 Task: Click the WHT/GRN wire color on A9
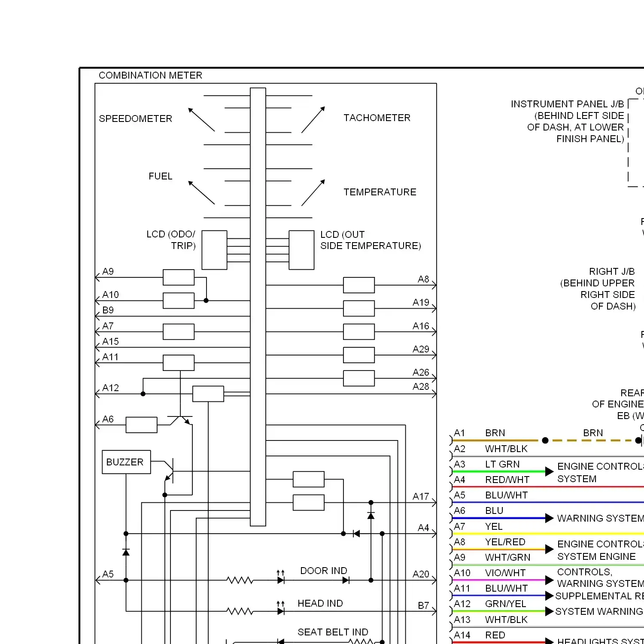(x=507, y=558)
